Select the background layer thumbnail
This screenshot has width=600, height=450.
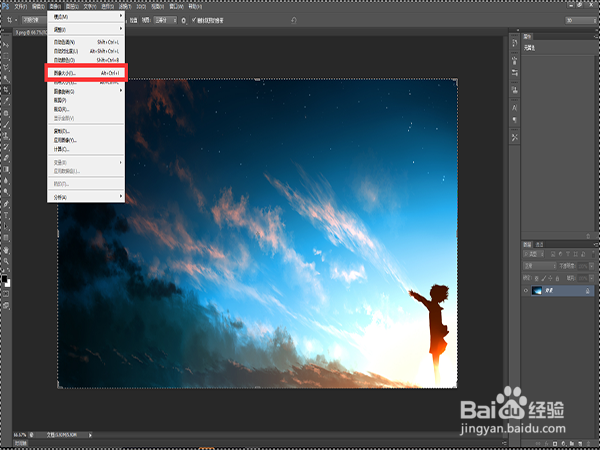pyautogui.click(x=537, y=291)
